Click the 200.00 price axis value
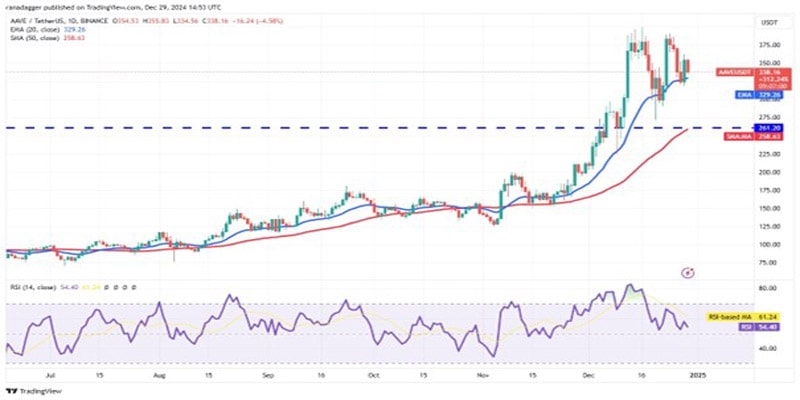800x400 pixels. [769, 172]
